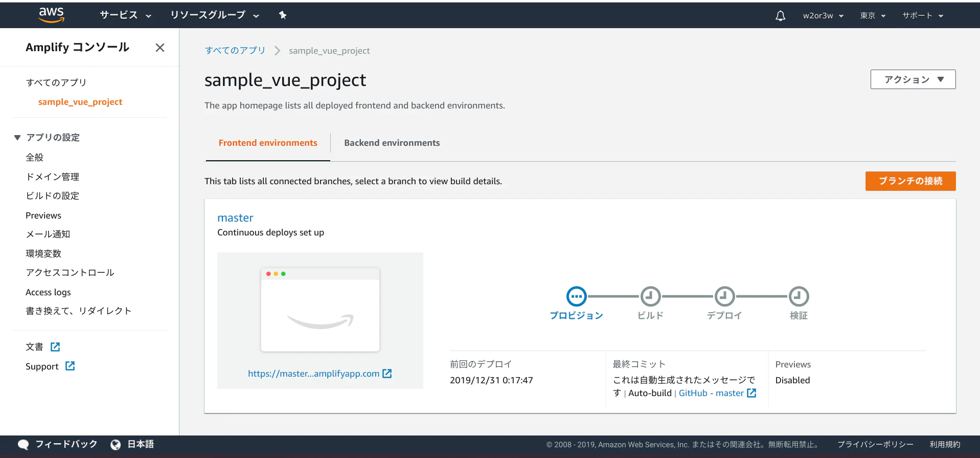
Task: Open 環境変数 in sidebar
Action: click(x=43, y=253)
